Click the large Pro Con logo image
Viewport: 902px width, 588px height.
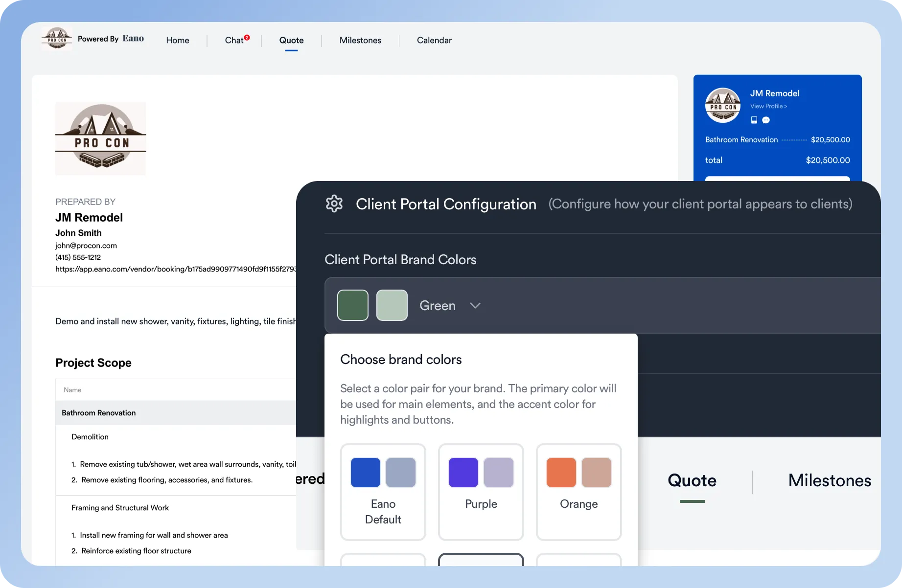[100, 138]
